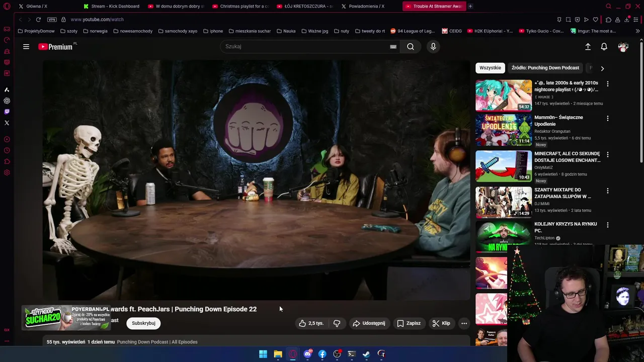The width and height of the screenshot is (644, 362).
Task: Open the Imgur bookmark
Action: point(593,31)
